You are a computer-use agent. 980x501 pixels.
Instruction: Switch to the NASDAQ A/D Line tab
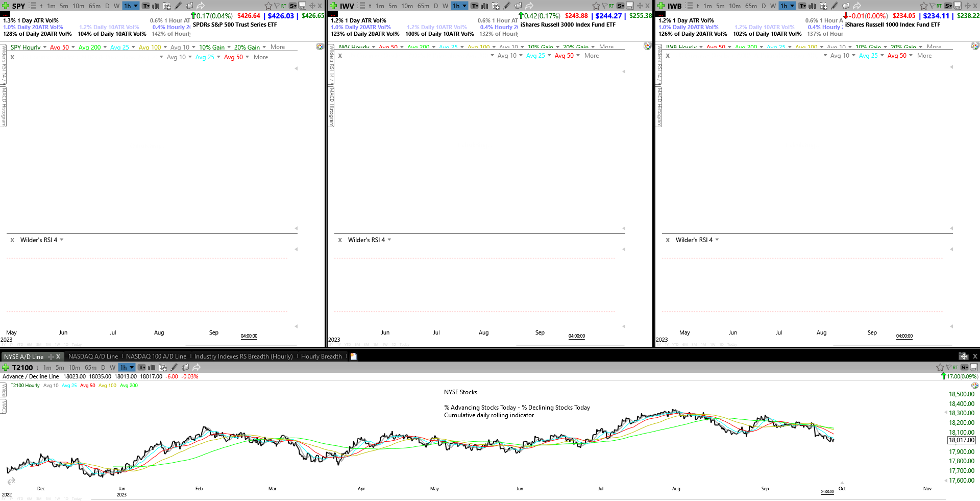93,356
